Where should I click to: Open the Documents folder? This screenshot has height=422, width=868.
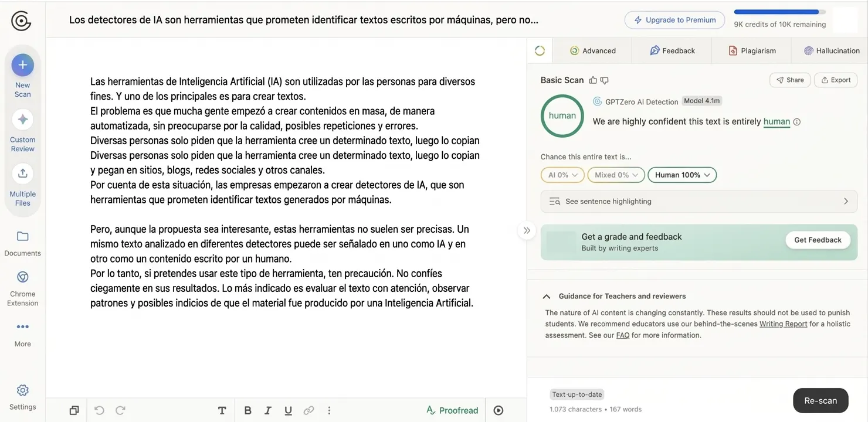pos(22,243)
